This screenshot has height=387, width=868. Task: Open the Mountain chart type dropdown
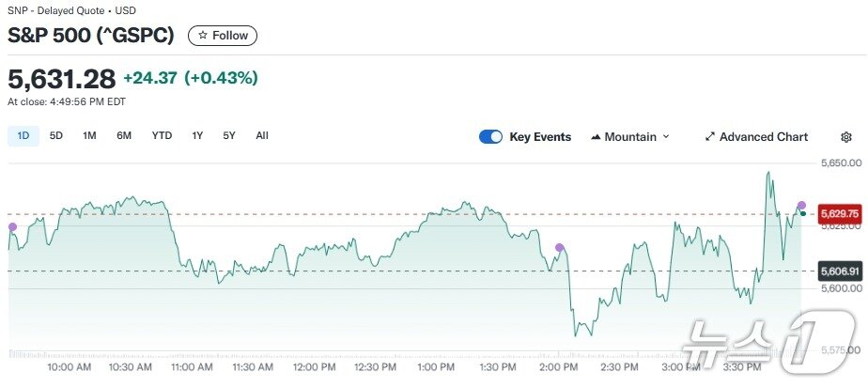(630, 137)
